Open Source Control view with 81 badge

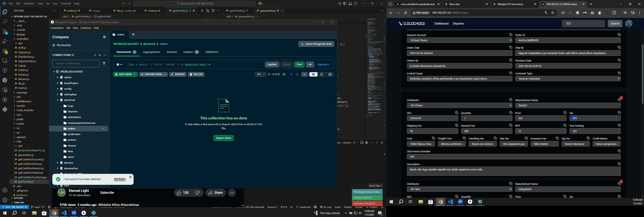pos(5,32)
